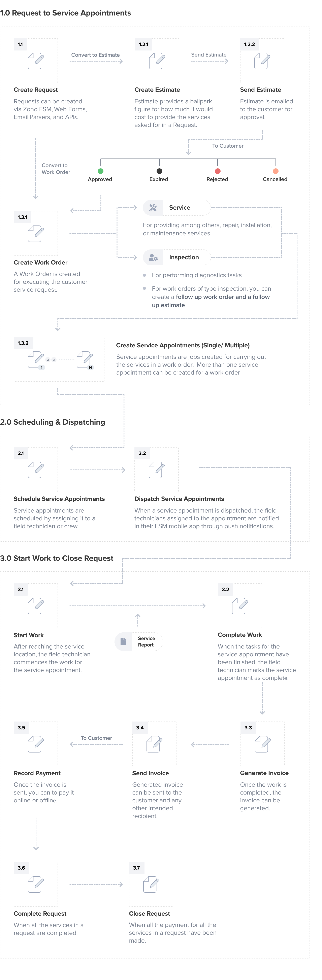The width and height of the screenshot is (322, 980).
Task: Select the Send Estimate step icon
Action: [x=262, y=61]
